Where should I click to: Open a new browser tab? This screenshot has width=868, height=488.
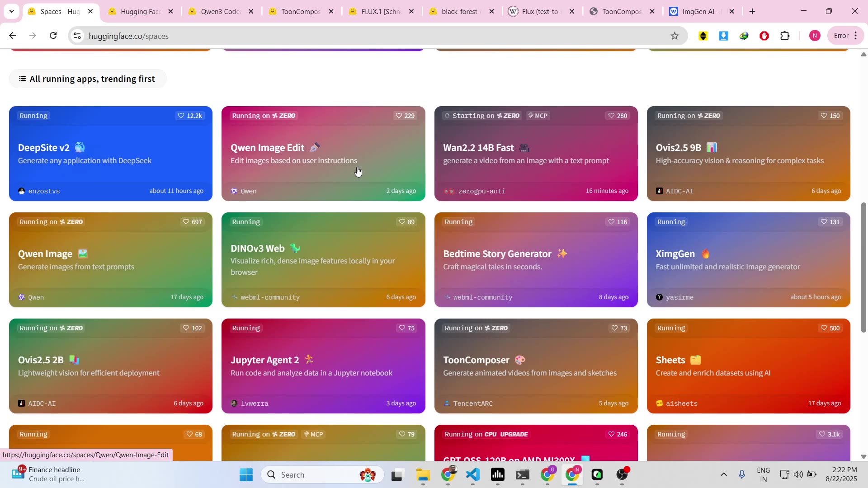tap(752, 11)
